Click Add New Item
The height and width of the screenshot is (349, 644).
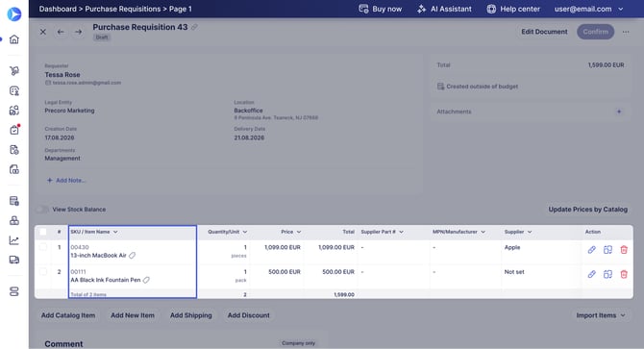coord(133,315)
